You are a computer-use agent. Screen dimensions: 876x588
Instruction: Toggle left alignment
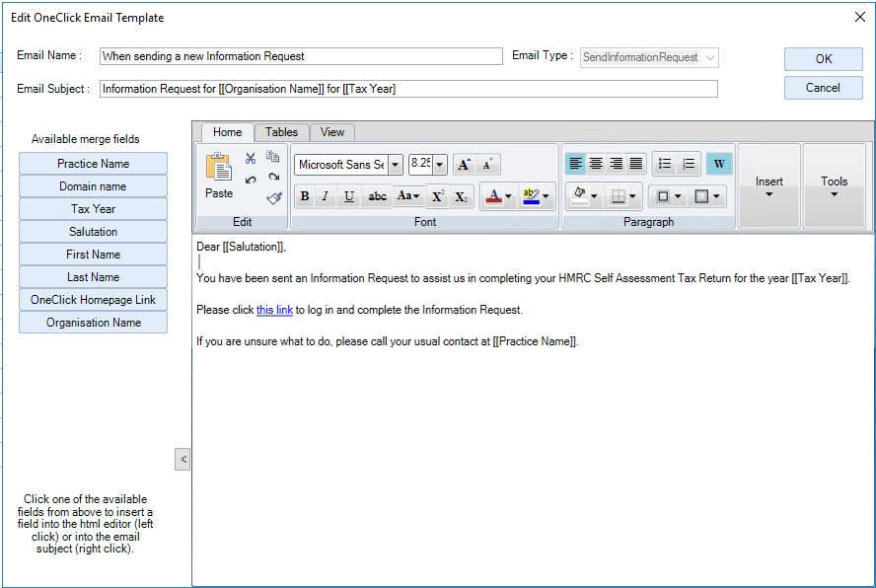point(575,164)
